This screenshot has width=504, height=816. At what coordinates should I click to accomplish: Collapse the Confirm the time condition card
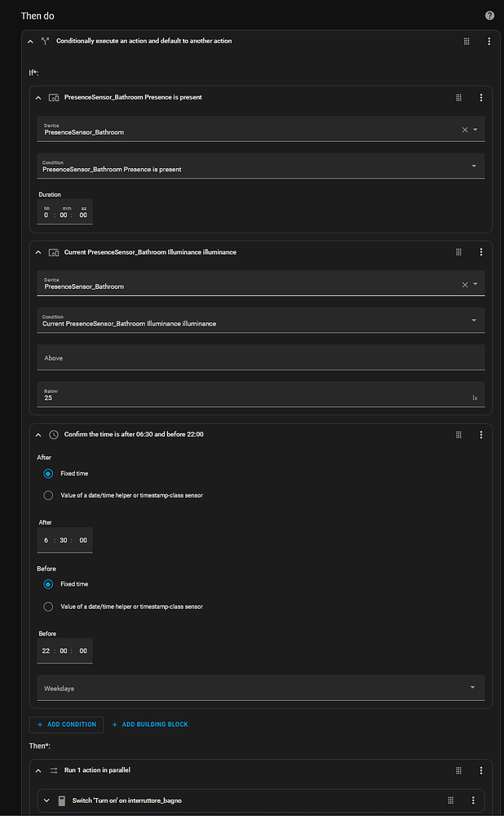[38, 434]
